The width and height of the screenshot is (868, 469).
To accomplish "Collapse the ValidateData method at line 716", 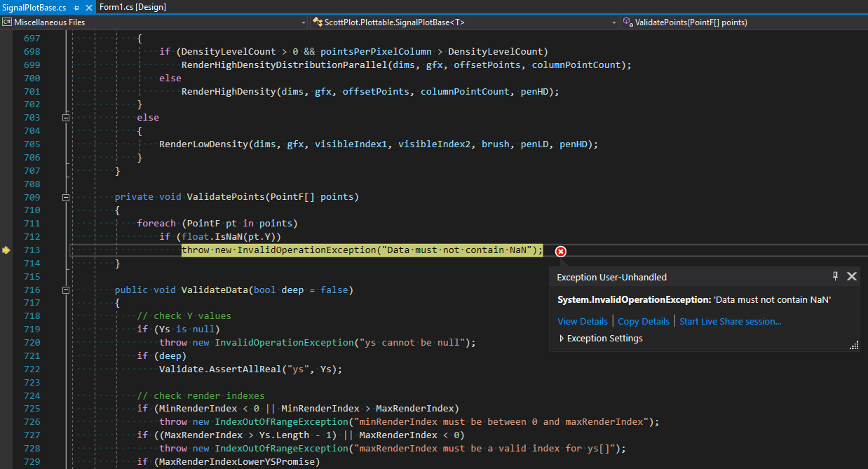I will (x=66, y=290).
